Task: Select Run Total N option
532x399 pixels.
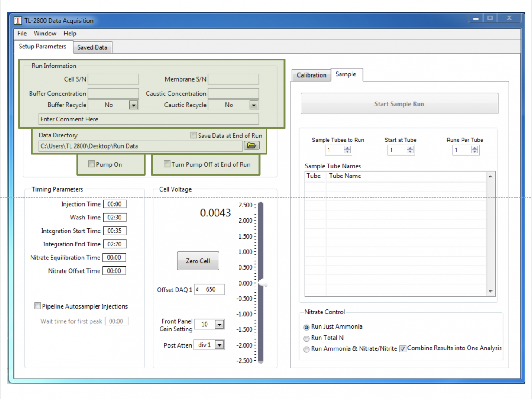Action: pyautogui.click(x=306, y=338)
